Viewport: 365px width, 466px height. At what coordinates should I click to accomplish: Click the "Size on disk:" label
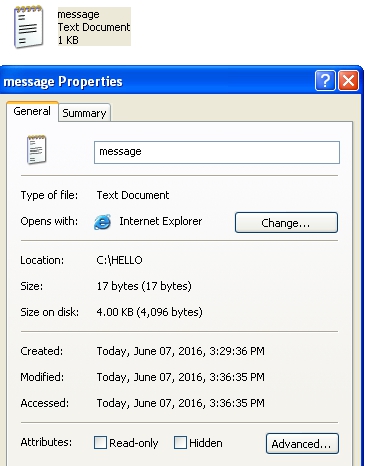pyautogui.click(x=50, y=312)
